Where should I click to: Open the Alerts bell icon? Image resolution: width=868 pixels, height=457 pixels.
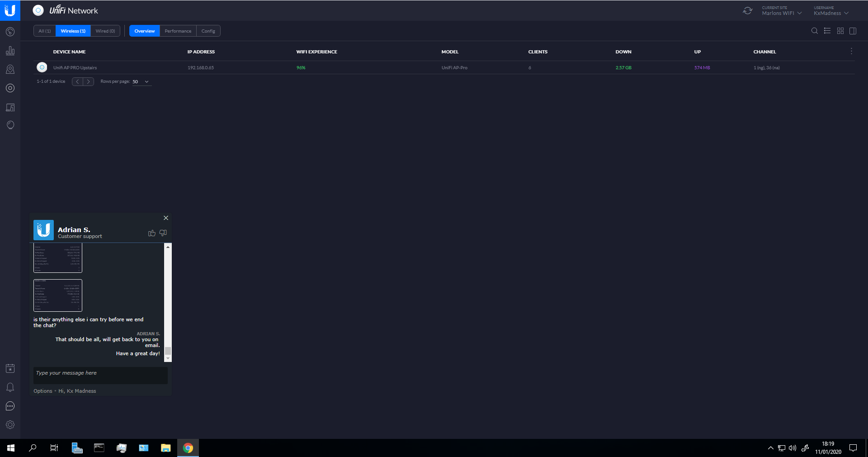(10, 387)
